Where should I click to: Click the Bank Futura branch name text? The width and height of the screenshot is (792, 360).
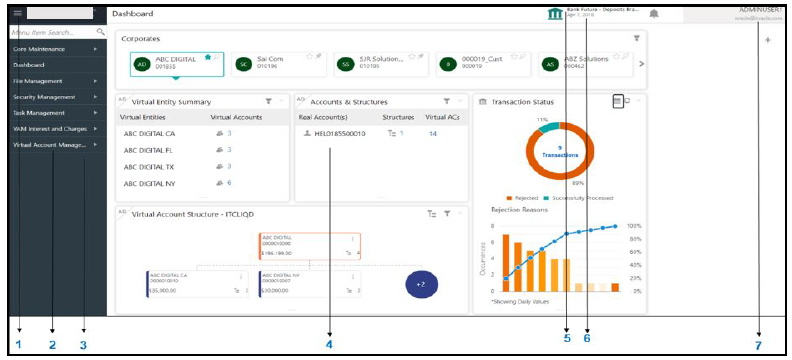[603, 9]
